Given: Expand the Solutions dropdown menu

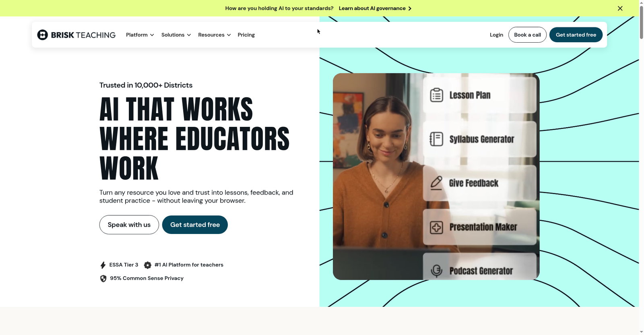Looking at the screenshot, I should click(176, 35).
